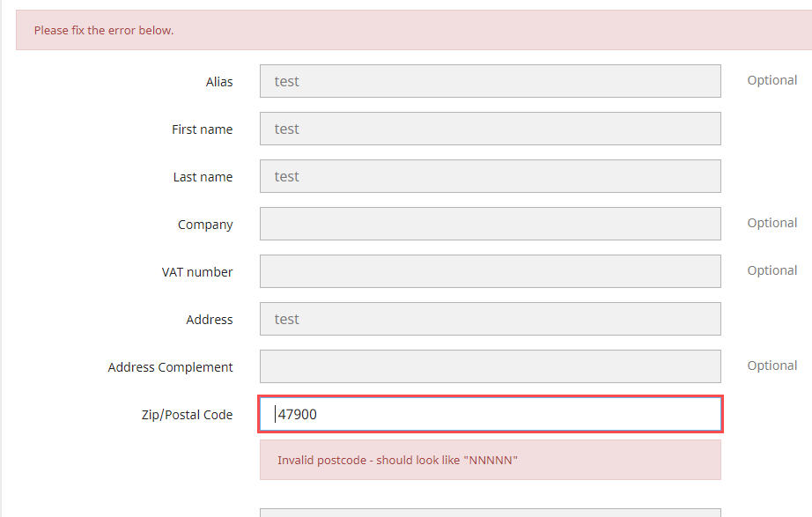Select the First name label text
Screen dimensions: 812x517
(x=203, y=129)
